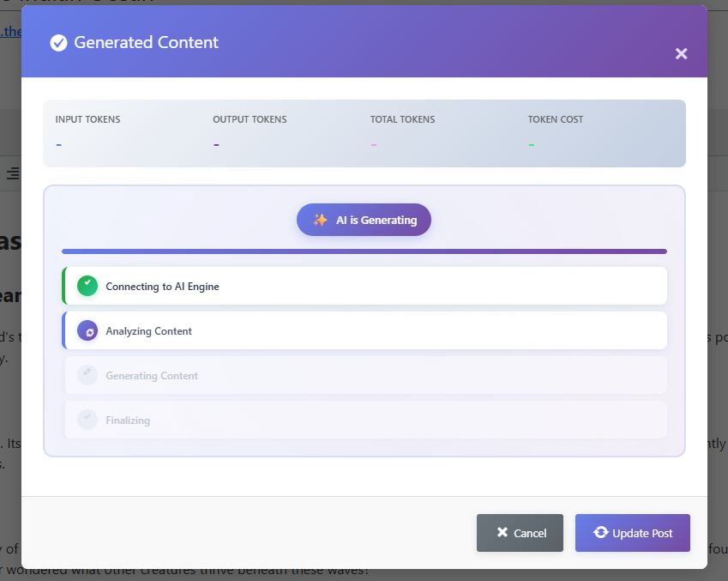This screenshot has height=581, width=728.
Task: Click the gray check icon on Finalizing step
Action: 87,420
